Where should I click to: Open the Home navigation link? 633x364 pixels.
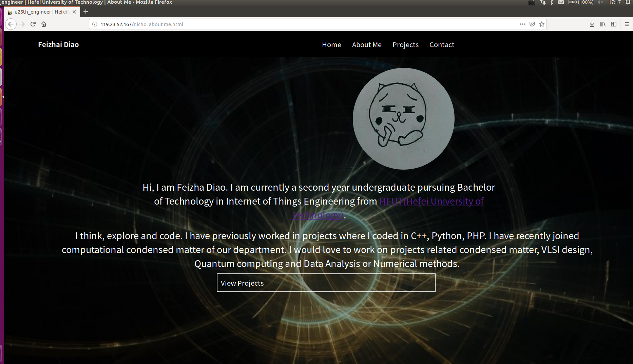(331, 45)
